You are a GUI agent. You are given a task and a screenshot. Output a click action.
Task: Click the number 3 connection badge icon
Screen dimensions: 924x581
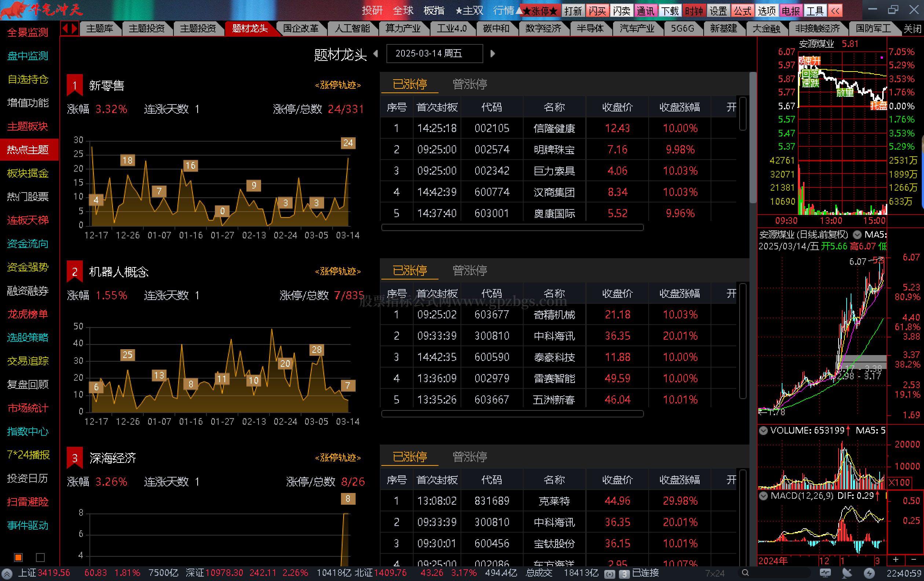click(624, 574)
